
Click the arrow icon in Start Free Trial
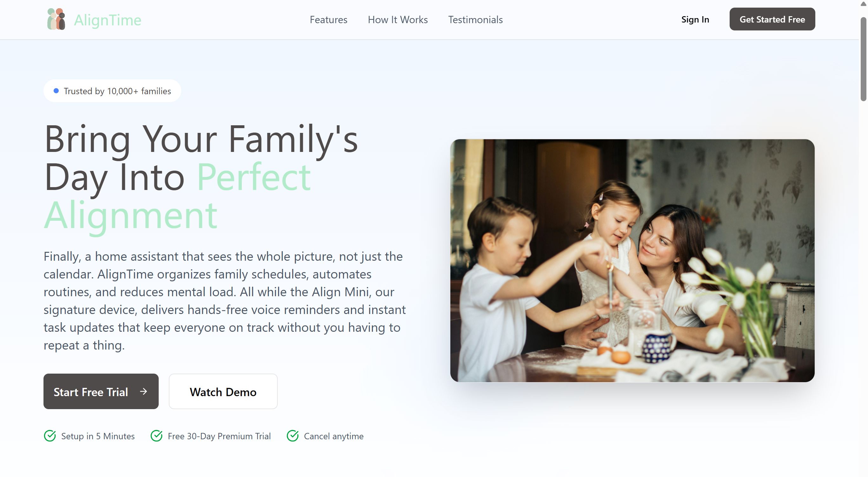coord(143,391)
